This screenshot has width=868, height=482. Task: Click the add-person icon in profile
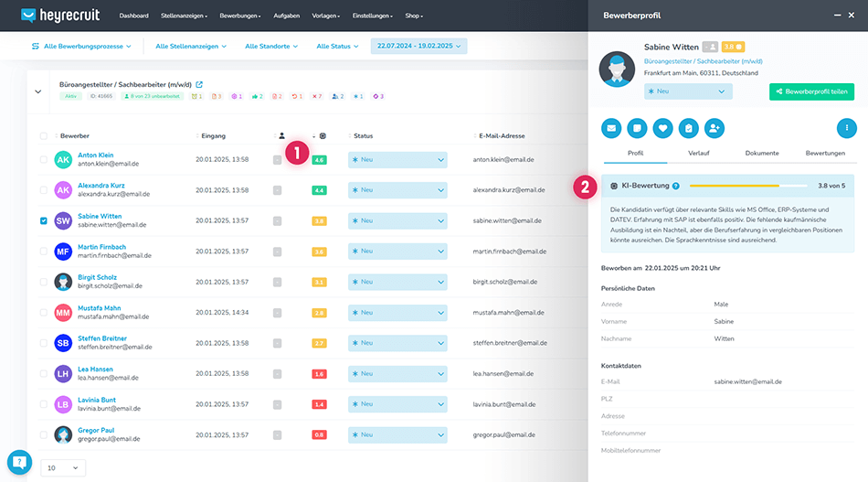(714, 129)
